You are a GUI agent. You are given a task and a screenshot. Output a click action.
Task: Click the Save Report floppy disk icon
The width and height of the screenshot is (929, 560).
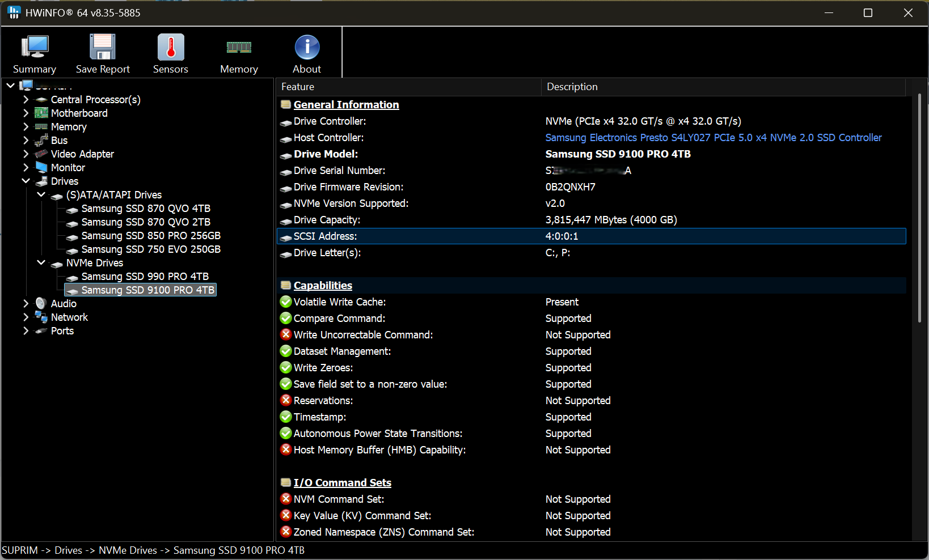click(x=103, y=48)
